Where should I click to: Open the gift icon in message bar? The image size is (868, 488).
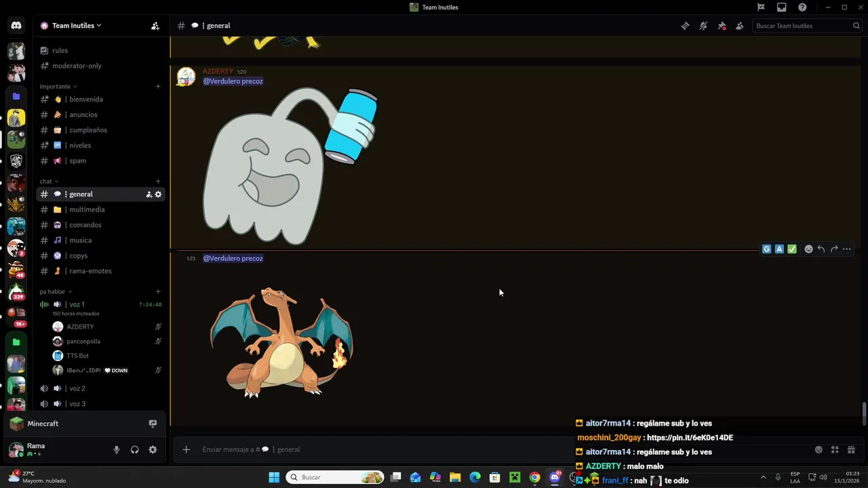pos(851,449)
